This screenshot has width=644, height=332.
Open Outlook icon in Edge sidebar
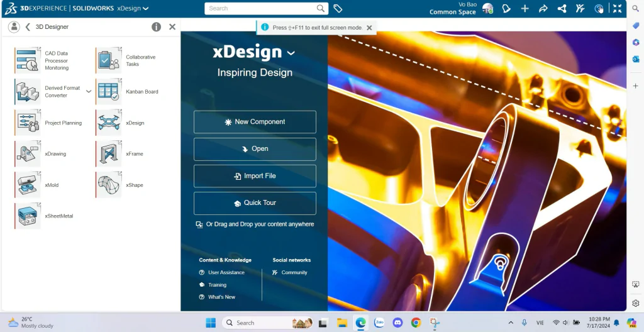point(635,59)
